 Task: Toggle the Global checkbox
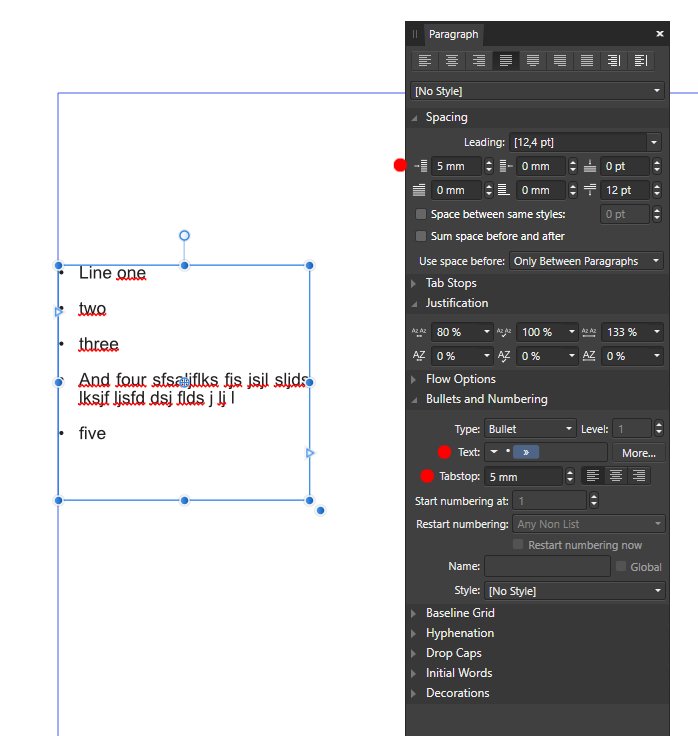[x=621, y=566]
